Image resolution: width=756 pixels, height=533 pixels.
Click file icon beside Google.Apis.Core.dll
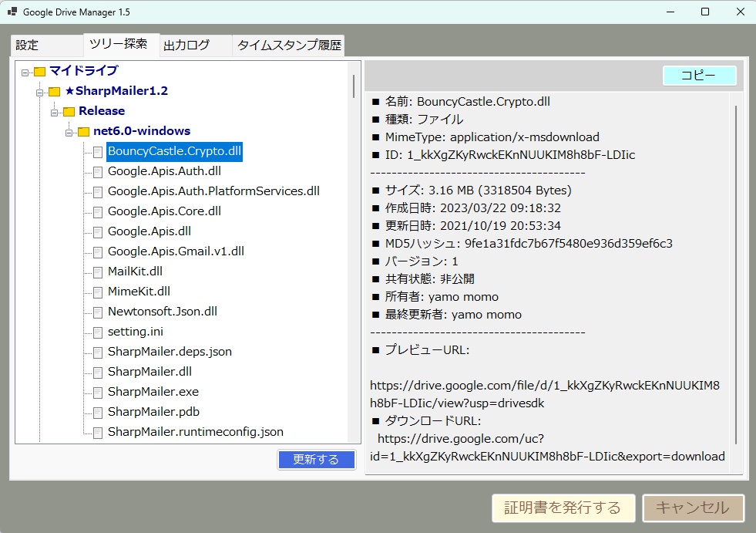[97, 212]
